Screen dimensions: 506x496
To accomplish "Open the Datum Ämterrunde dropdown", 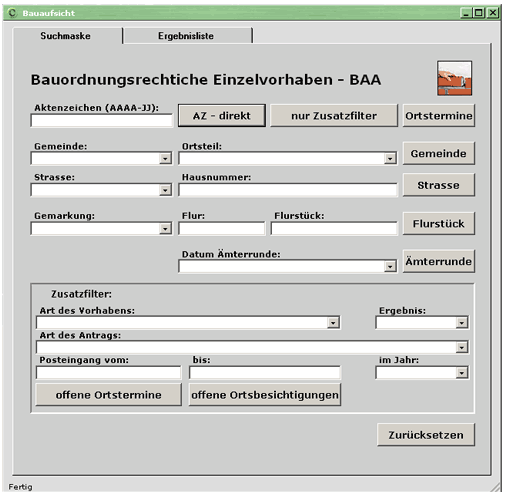I will (x=390, y=267).
